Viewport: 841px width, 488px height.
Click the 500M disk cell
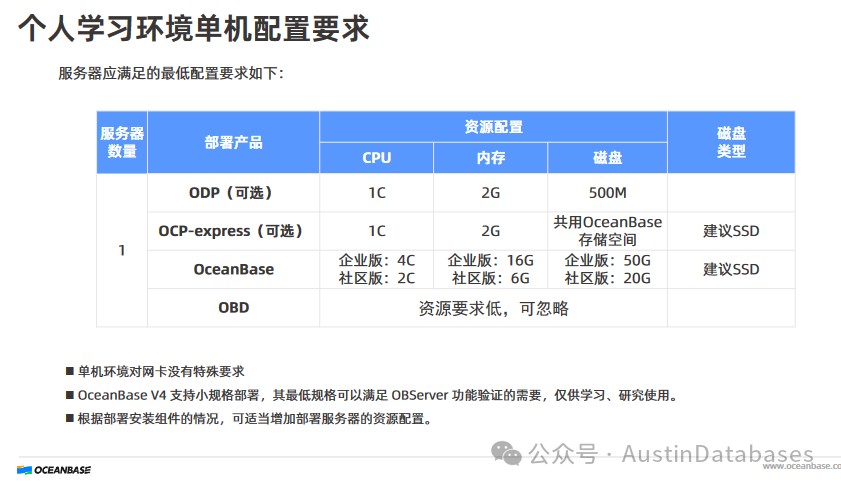pyautogui.click(x=607, y=193)
